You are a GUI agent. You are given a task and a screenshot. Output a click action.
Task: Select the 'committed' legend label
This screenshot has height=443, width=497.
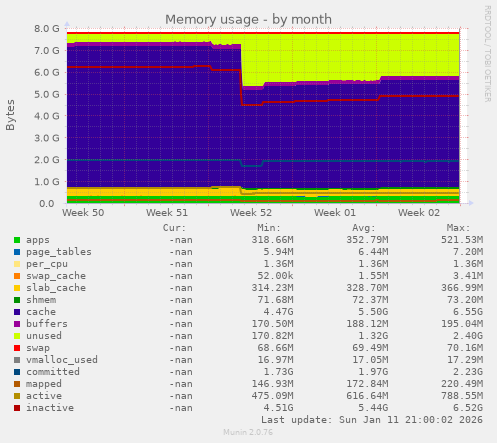(x=53, y=372)
